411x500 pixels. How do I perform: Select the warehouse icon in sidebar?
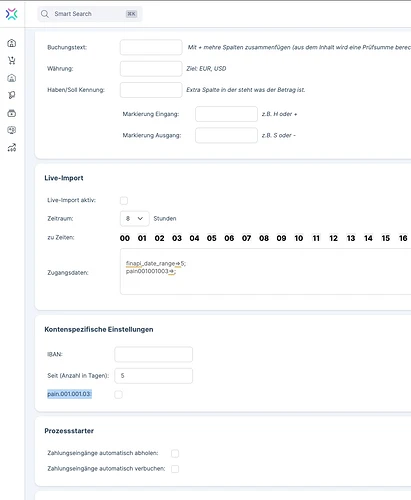click(12, 78)
